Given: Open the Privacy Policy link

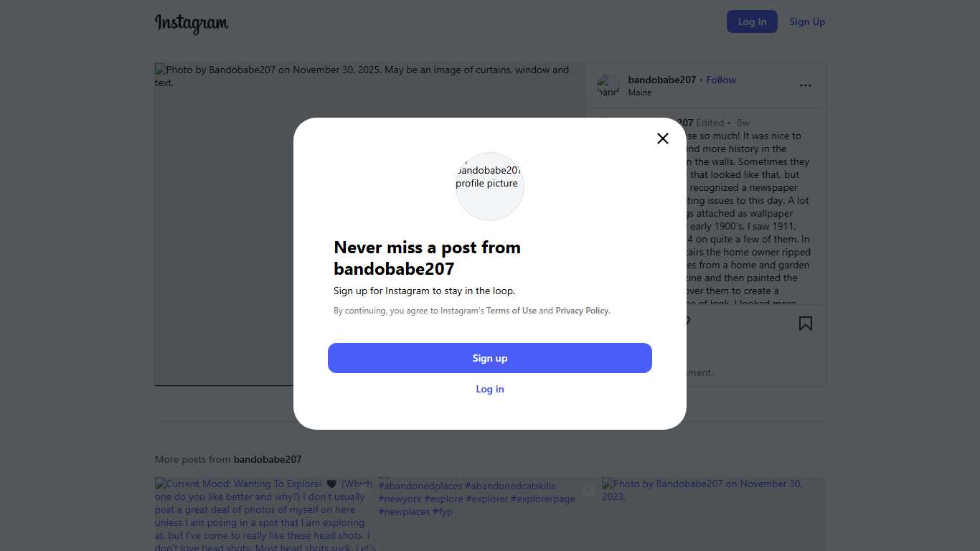Looking at the screenshot, I should pyautogui.click(x=582, y=311).
